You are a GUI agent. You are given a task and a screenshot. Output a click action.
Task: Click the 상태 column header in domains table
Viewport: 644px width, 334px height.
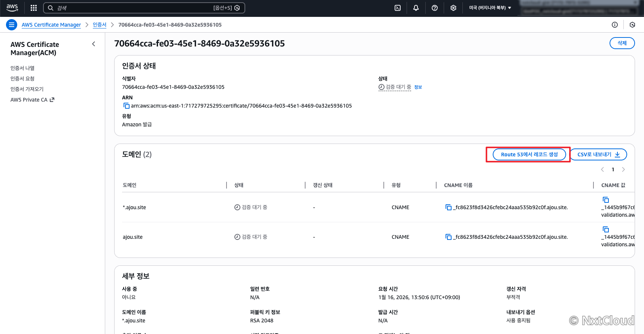pos(239,185)
